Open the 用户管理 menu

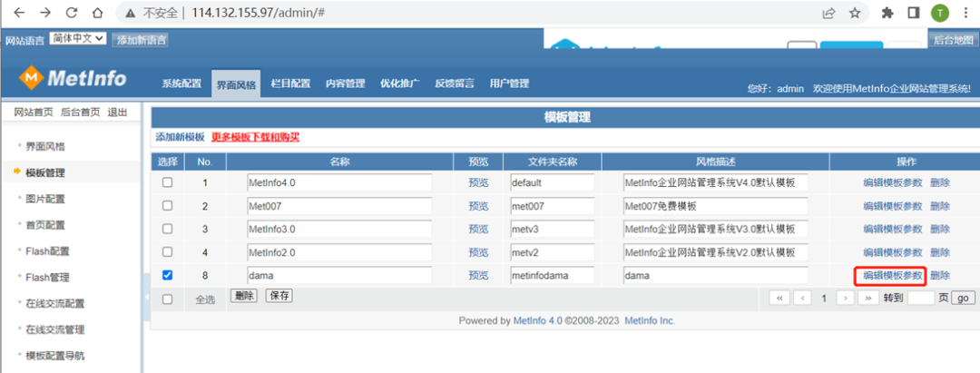[509, 83]
